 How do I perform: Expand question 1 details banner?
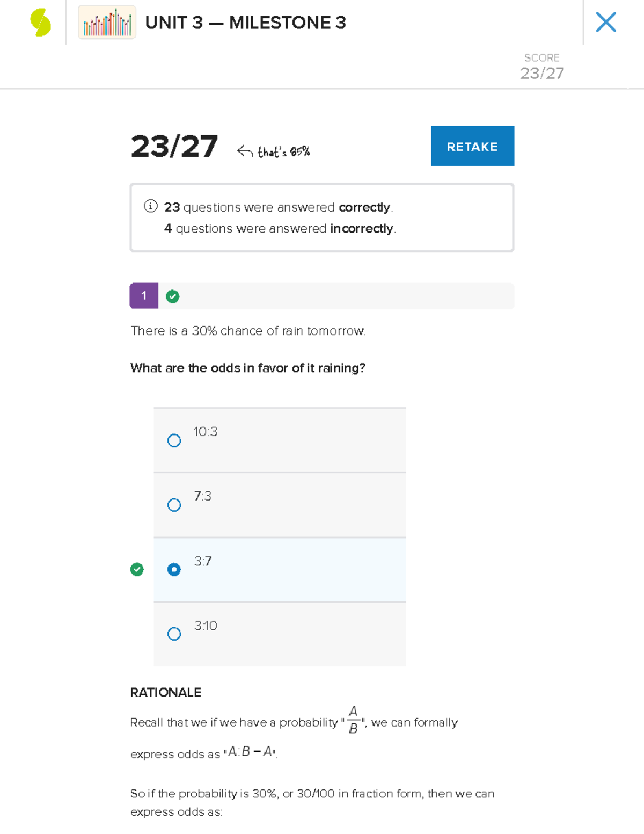pyautogui.click(x=322, y=295)
